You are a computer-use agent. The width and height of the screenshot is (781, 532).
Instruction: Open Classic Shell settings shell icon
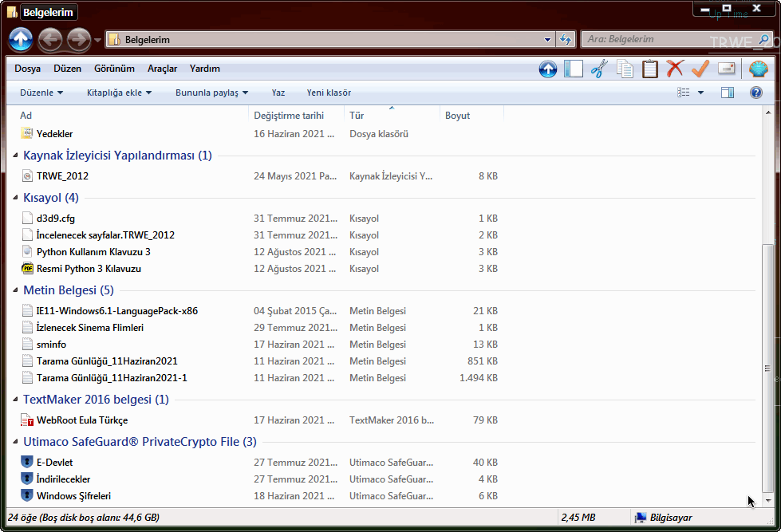[758, 69]
